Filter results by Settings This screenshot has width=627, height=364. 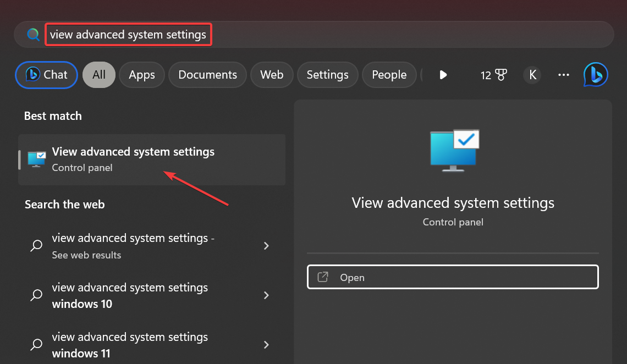coord(327,75)
